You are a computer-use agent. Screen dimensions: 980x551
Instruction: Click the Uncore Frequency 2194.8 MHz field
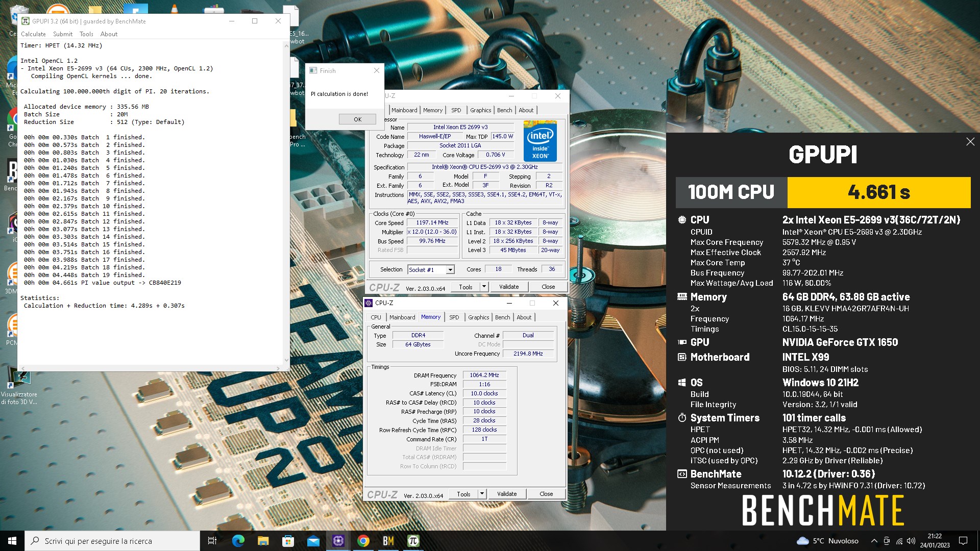click(528, 354)
